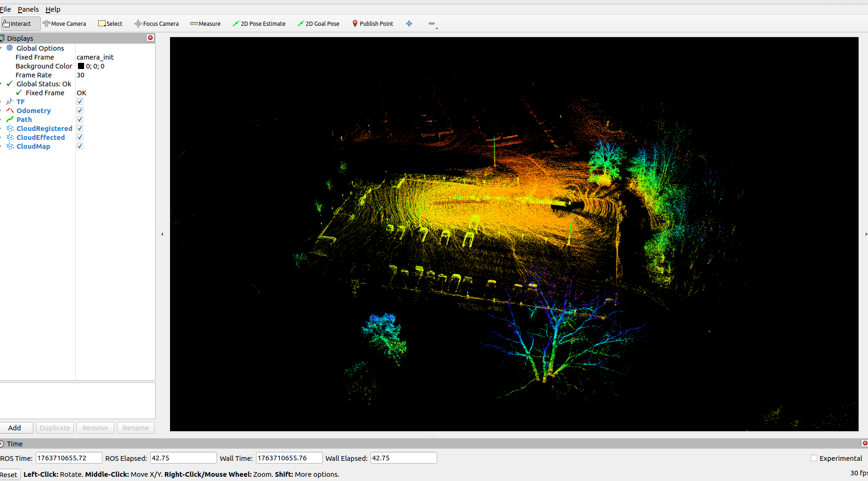Click the CloudEffected point cloud icon

click(9, 137)
